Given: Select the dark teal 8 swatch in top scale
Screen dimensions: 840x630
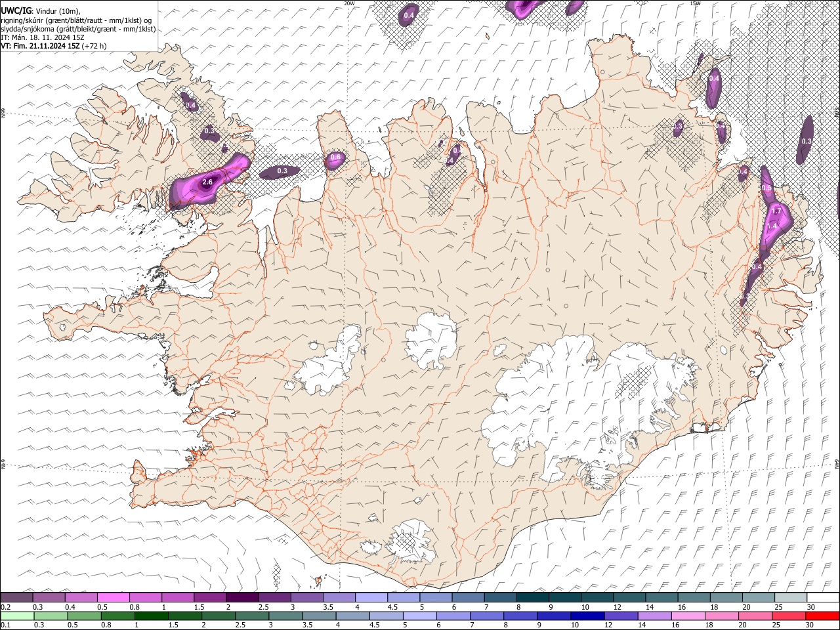Looking at the screenshot, I should 532,598.
